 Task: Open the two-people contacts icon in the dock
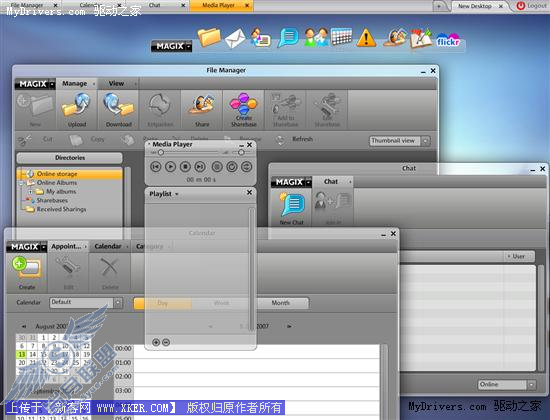(316, 37)
